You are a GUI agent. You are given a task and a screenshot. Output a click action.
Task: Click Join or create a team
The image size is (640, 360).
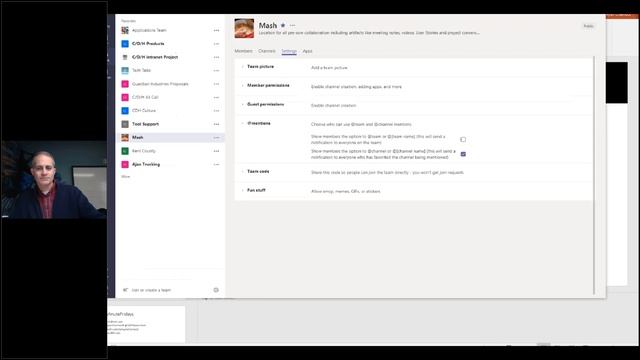coord(151,290)
